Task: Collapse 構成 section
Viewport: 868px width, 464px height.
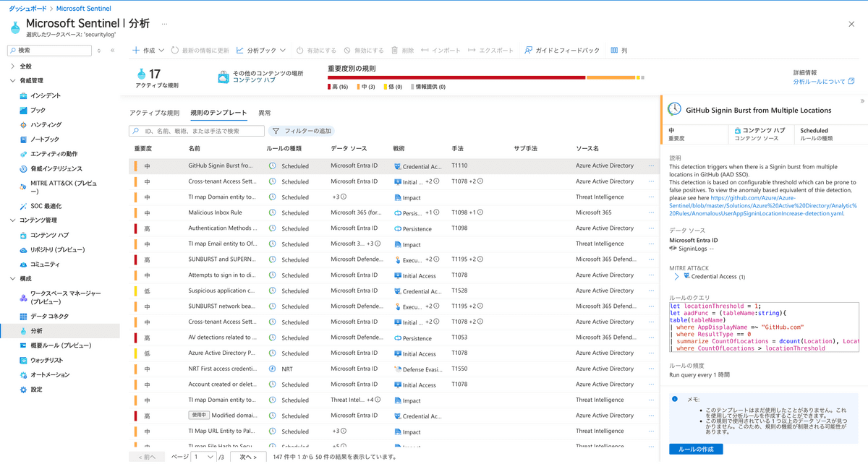Action: pos(12,279)
